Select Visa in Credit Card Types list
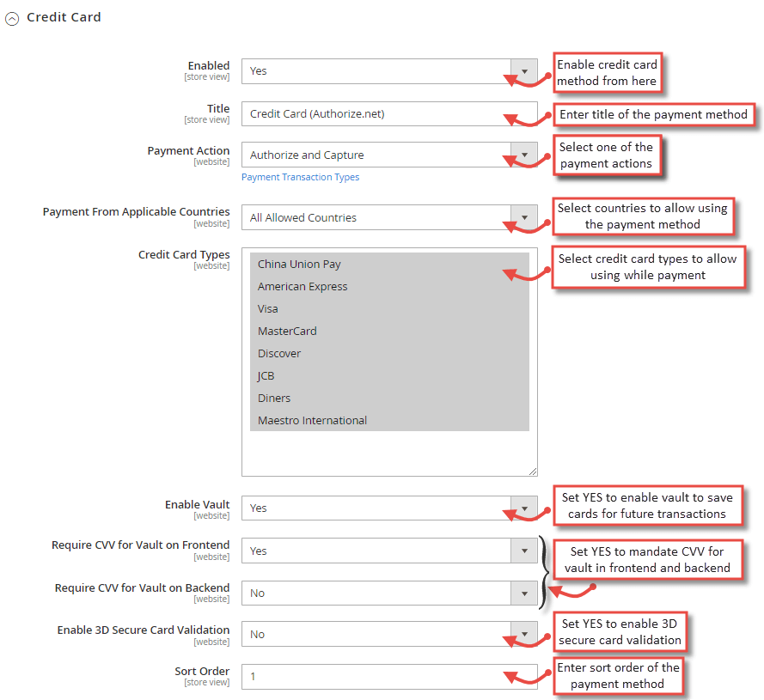Image resolution: width=764 pixels, height=700 pixels. pos(267,308)
